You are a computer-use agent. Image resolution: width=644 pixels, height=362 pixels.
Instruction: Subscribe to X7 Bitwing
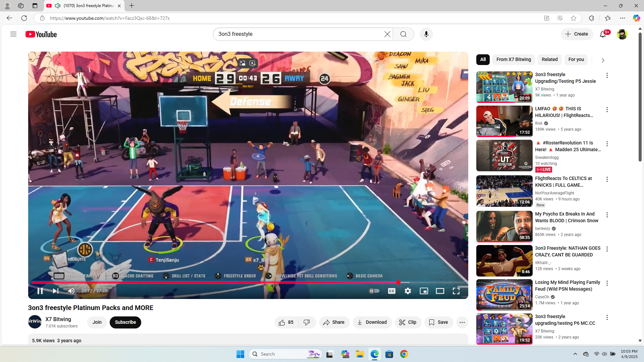coord(125,322)
